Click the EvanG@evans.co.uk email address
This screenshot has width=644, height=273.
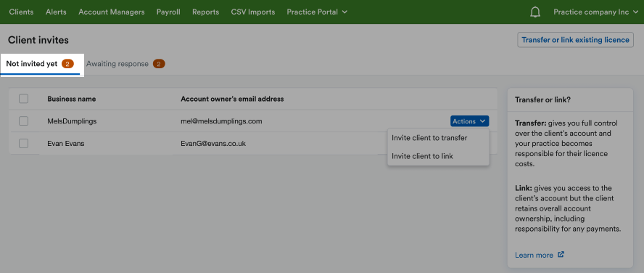click(213, 144)
